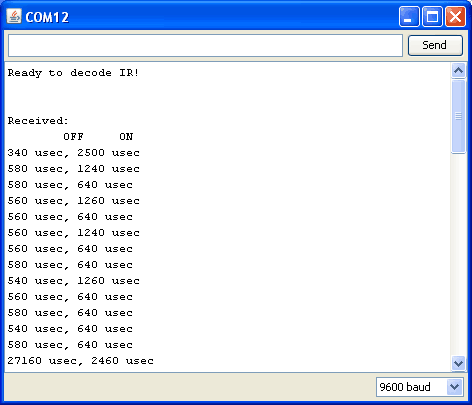Open the 9600 baud combo box
The height and width of the screenshot is (405, 472).
click(x=420, y=387)
